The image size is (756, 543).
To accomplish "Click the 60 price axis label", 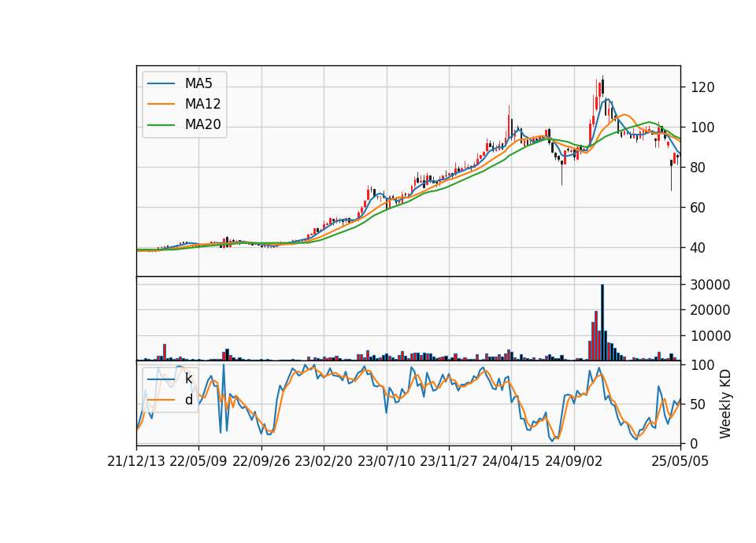I will tap(699, 208).
